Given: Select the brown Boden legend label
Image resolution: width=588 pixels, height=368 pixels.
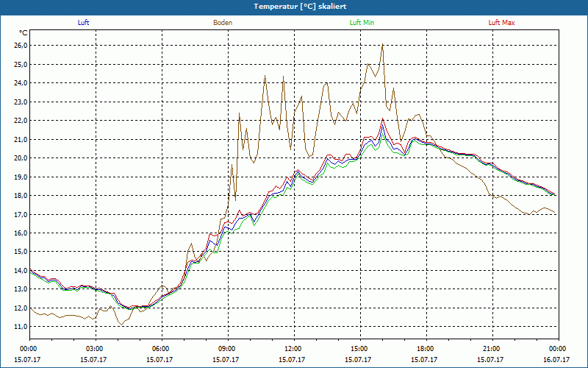Looking at the screenshot, I should coord(223,23).
